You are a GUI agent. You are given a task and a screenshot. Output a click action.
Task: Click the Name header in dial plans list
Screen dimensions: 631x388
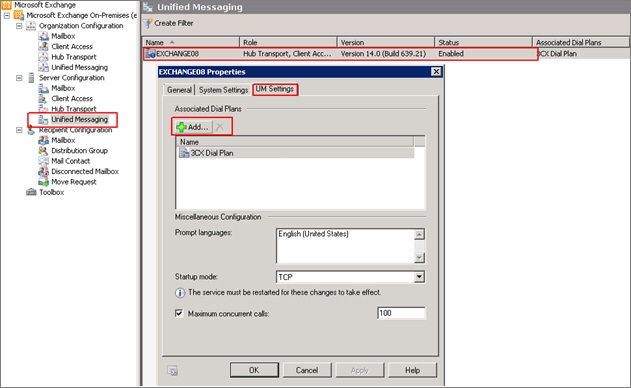[x=295, y=142]
